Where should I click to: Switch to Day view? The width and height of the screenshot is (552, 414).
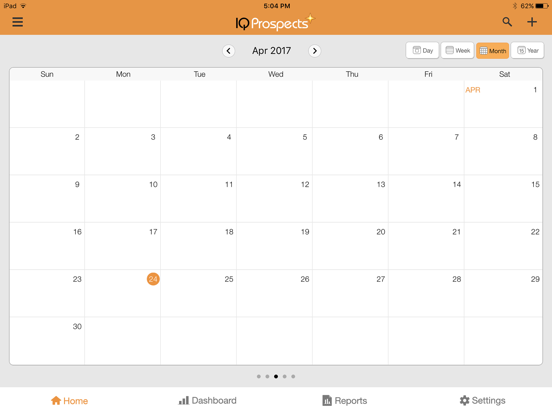(x=422, y=50)
